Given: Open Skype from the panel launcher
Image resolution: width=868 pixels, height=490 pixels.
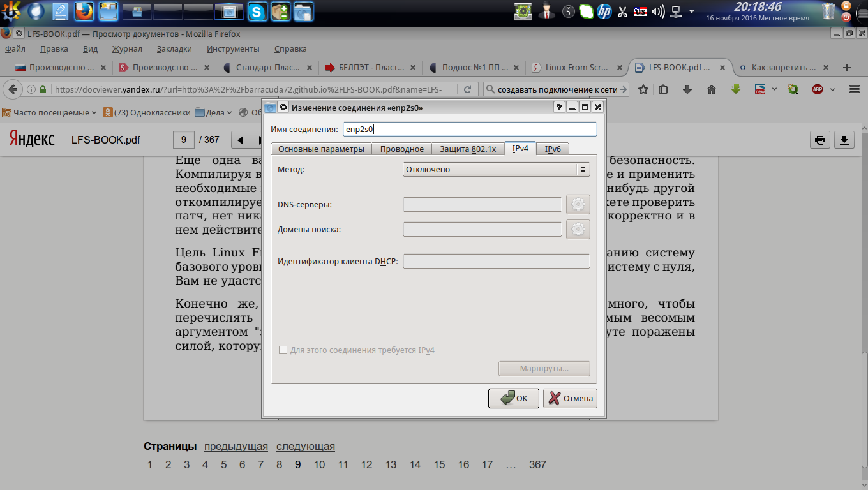Looking at the screenshot, I should click(258, 11).
